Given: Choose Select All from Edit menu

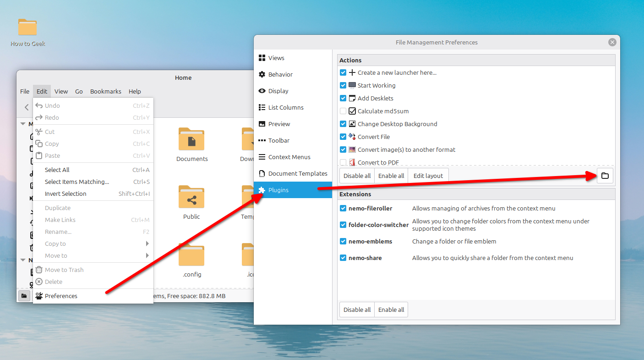Looking at the screenshot, I should point(93,170).
